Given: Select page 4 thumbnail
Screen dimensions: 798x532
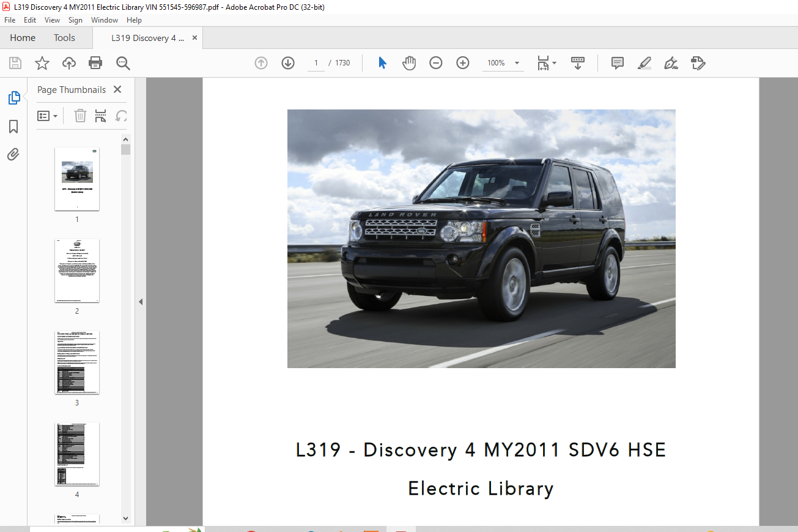Looking at the screenshot, I should coord(77,454).
